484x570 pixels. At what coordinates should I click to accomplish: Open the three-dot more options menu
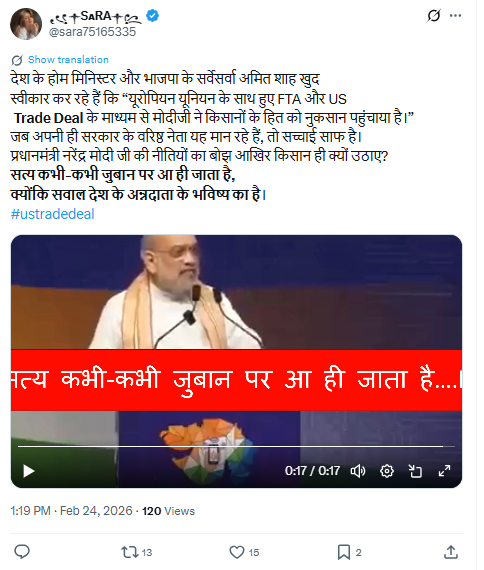[x=455, y=16]
